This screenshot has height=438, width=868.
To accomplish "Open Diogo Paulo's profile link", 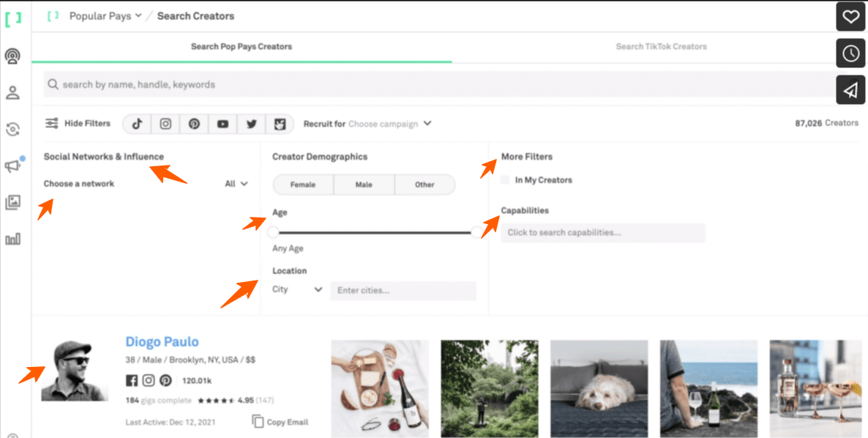I will [x=162, y=341].
